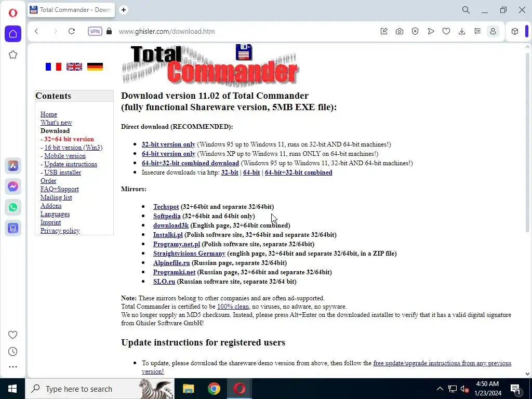This screenshot has height=399, width=532.
Task: Click insecure http 64-bit download
Action: [x=251, y=172]
